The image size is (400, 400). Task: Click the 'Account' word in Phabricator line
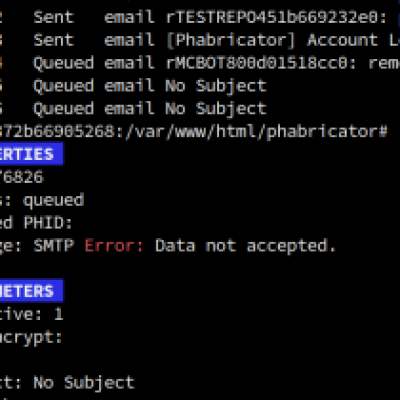click(x=343, y=40)
